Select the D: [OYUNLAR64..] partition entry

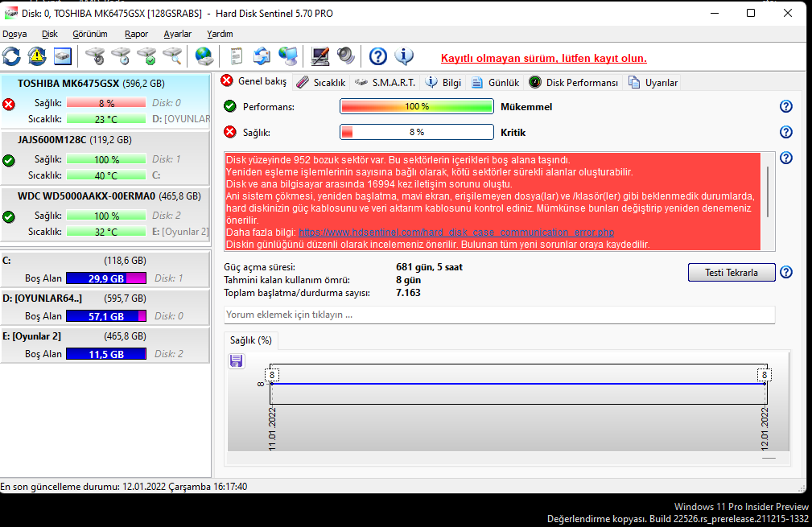pyautogui.click(x=105, y=307)
